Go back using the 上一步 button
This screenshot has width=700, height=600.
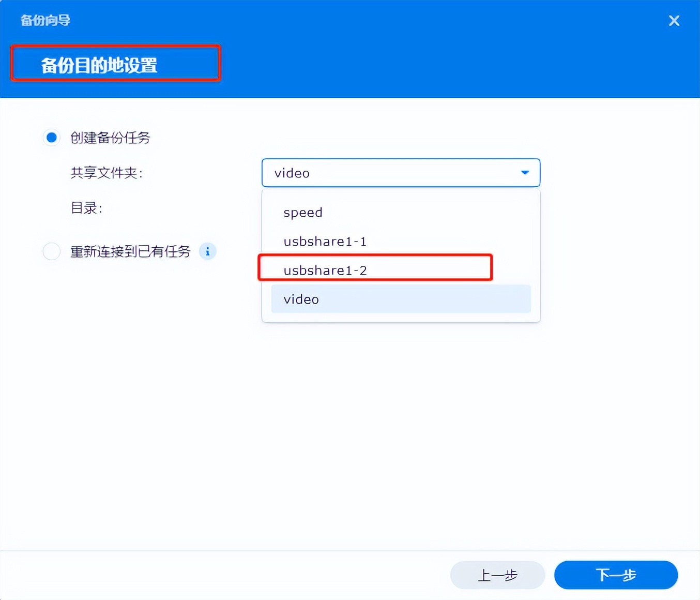[x=497, y=575]
